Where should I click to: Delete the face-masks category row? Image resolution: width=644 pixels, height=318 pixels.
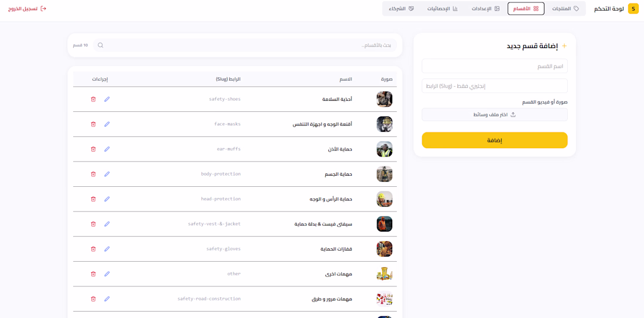(93, 124)
